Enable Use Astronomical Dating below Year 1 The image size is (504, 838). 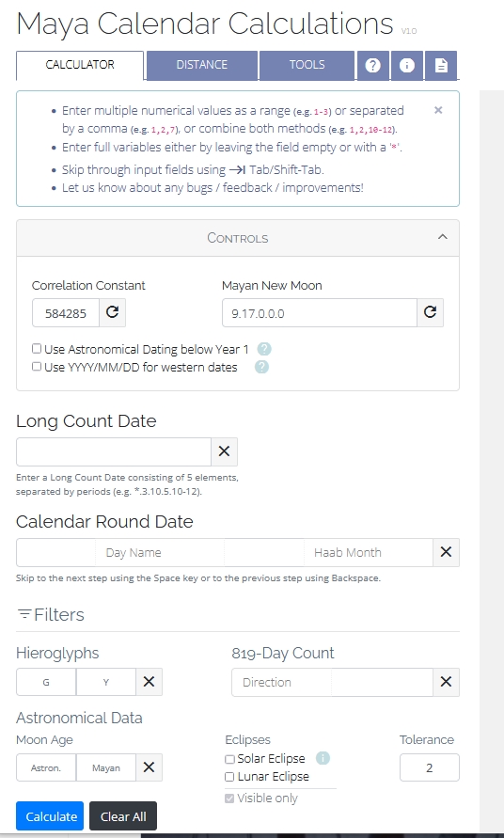coord(37,348)
